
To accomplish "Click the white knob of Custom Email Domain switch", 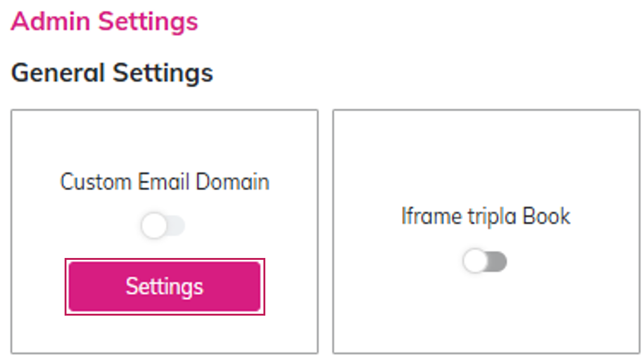I will [x=154, y=226].
